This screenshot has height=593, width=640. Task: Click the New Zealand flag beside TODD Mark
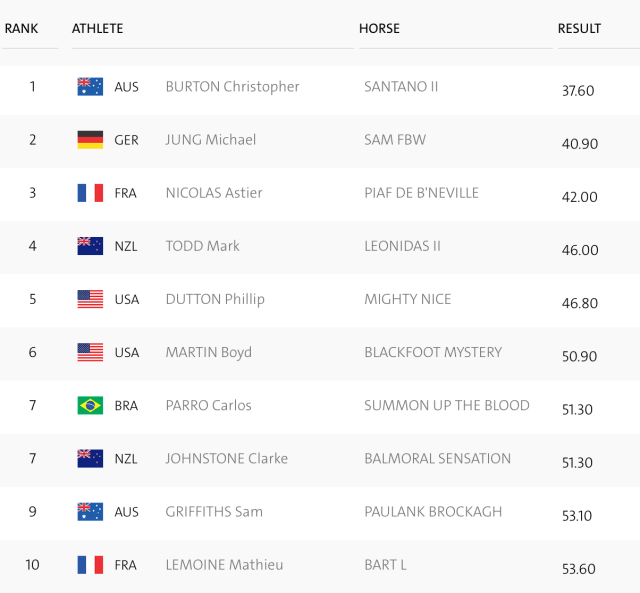point(90,246)
